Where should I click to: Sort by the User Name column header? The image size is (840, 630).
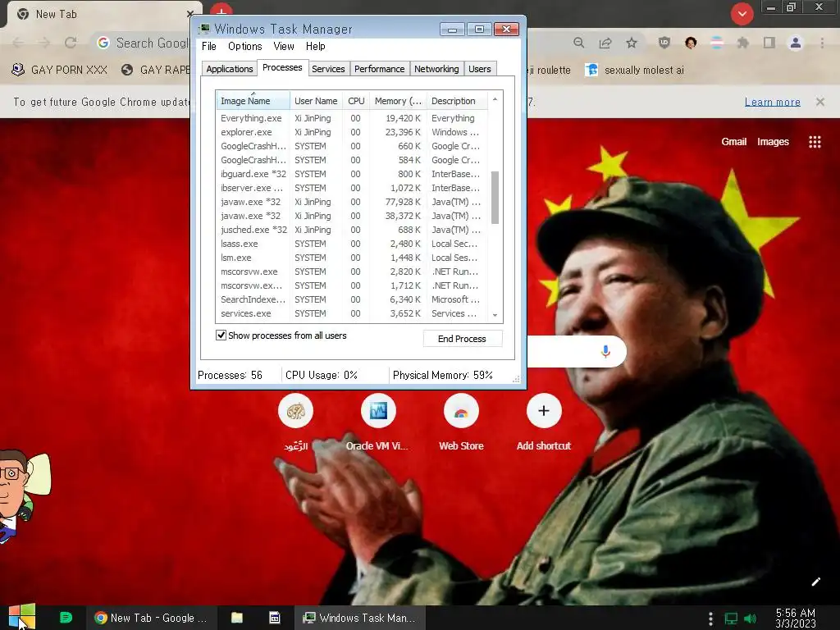point(316,101)
